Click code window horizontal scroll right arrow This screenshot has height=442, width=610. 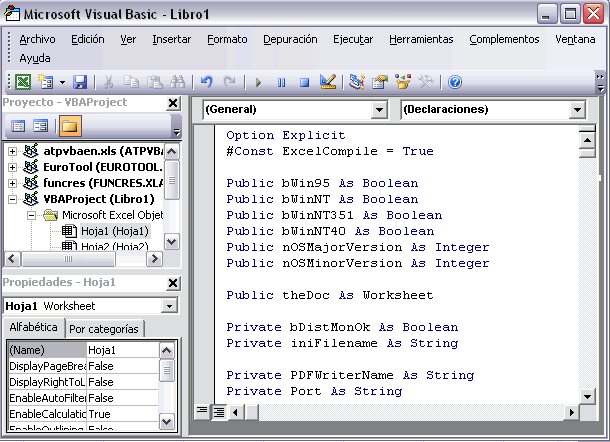coord(571,412)
